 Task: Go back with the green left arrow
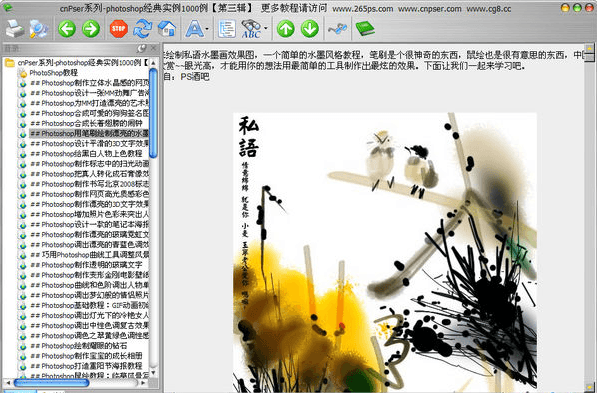pyautogui.click(x=67, y=29)
